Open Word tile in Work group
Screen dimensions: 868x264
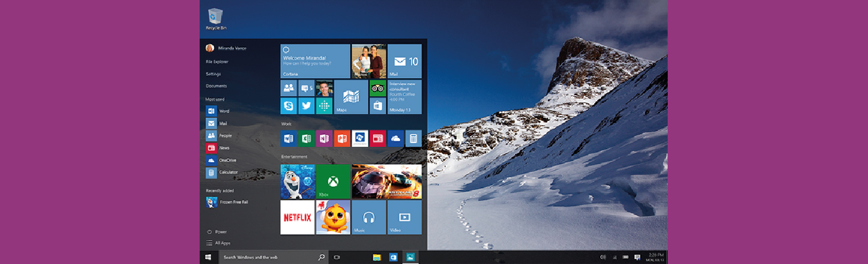point(288,139)
